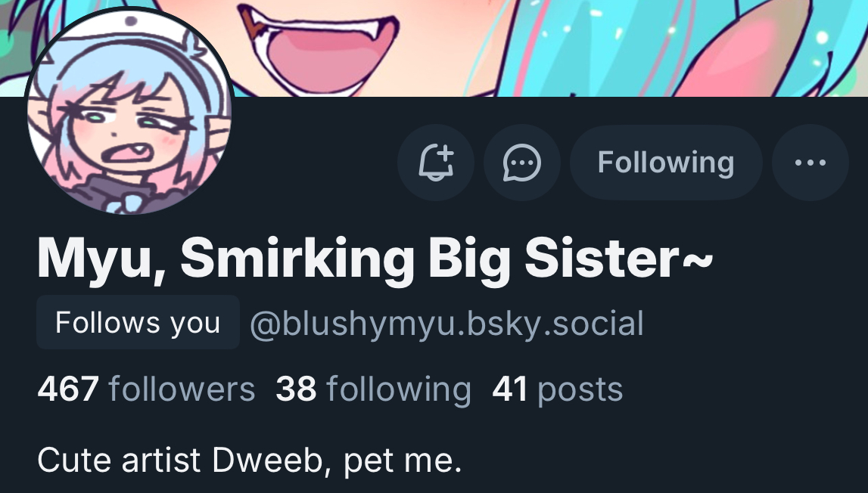Toggle the Following button to unfollow

[x=666, y=163]
